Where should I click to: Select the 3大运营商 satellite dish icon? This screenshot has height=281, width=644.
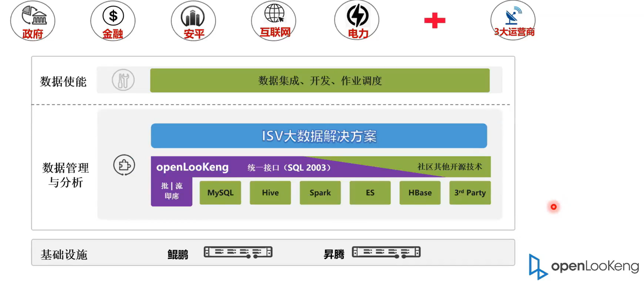click(x=513, y=15)
